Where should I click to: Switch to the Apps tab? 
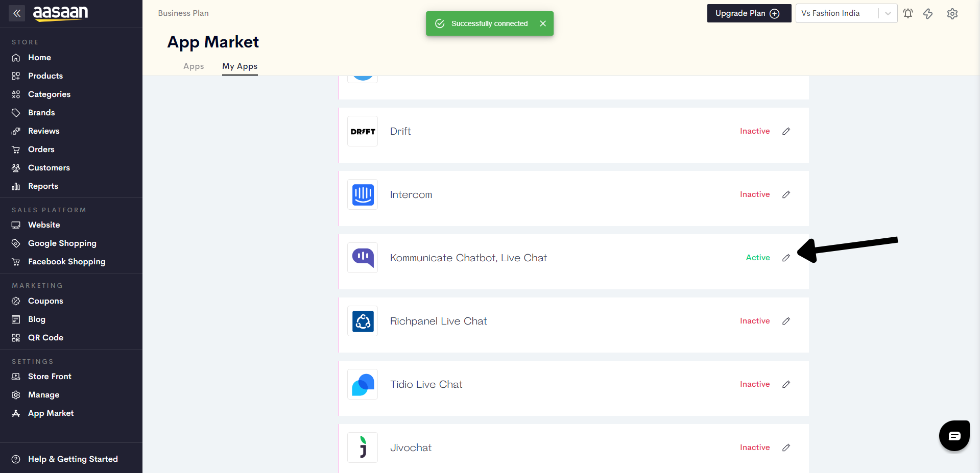click(x=194, y=66)
